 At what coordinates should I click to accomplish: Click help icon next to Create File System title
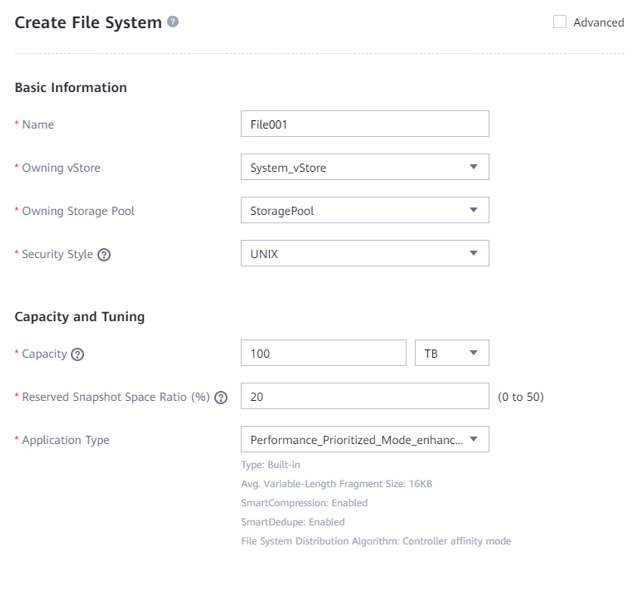point(174,23)
